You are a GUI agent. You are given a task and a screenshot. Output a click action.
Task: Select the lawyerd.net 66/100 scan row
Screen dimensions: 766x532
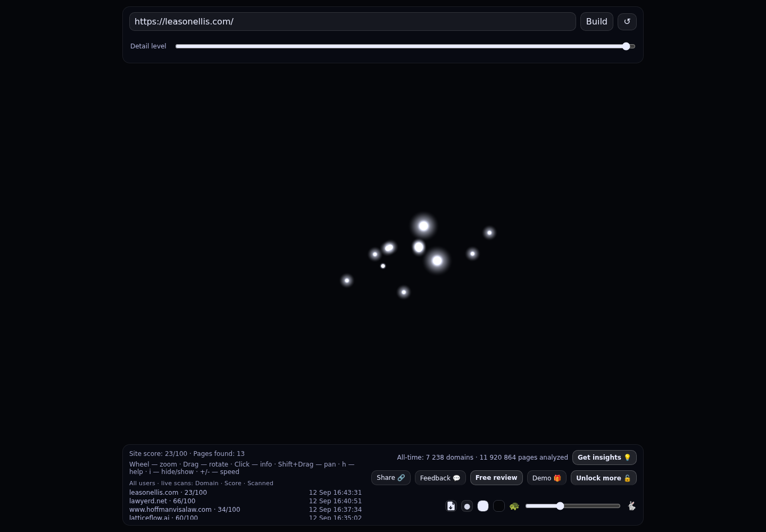coord(245,501)
